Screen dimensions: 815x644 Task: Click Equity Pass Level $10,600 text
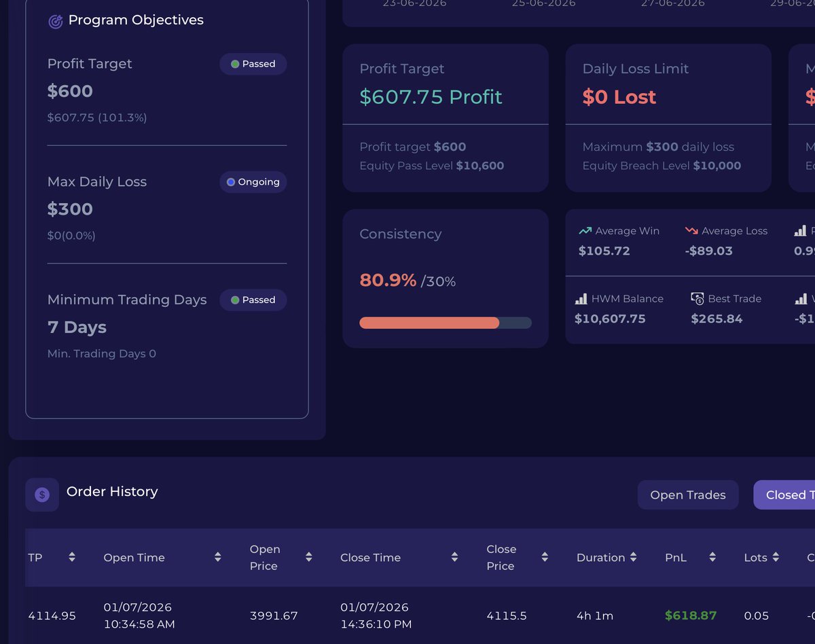pos(432,166)
